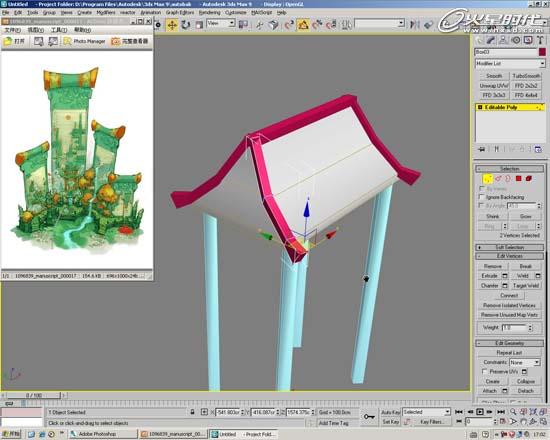Collapse the Edit Vertices rollout
The image size is (550, 440).
click(x=510, y=256)
